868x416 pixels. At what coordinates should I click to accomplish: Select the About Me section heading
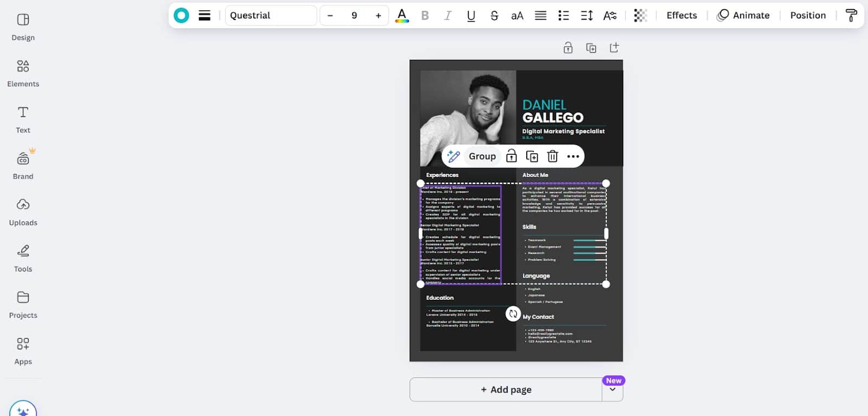[535, 175]
